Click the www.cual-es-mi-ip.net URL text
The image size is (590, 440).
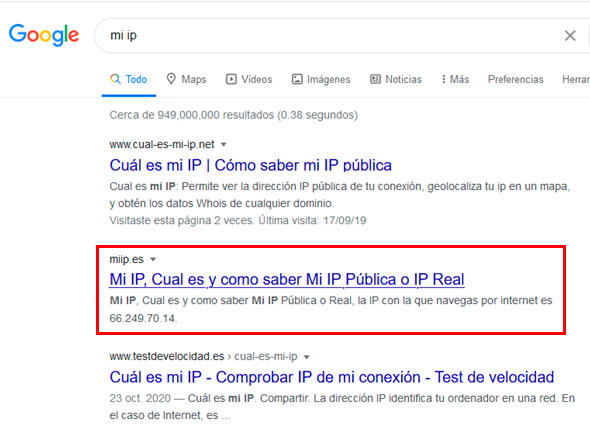[162, 145]
